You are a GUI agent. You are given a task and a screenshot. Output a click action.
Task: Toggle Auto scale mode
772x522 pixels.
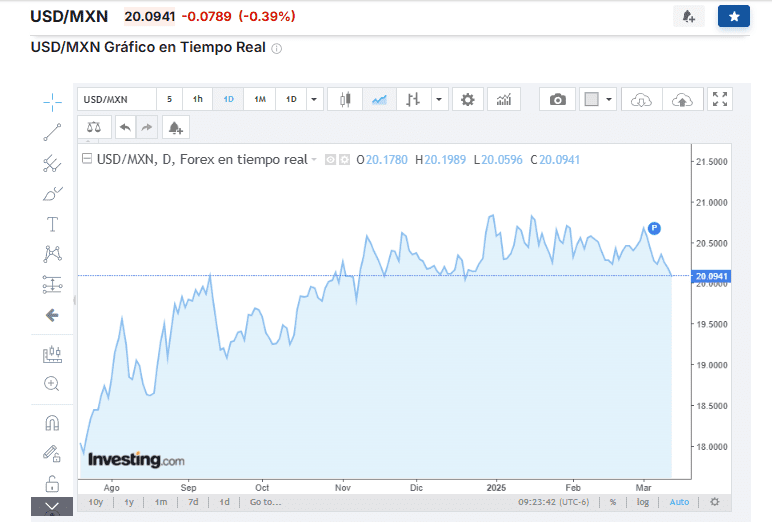point(679,502)
